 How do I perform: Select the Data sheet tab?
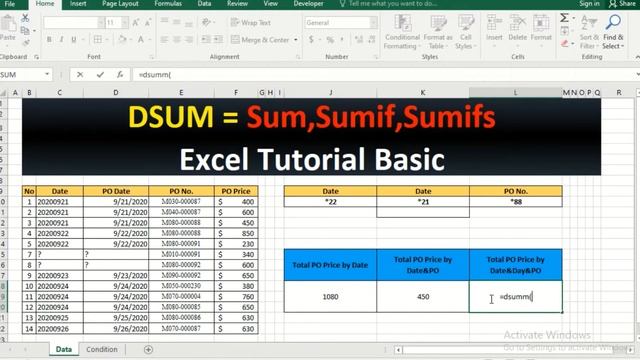(64, 349)
